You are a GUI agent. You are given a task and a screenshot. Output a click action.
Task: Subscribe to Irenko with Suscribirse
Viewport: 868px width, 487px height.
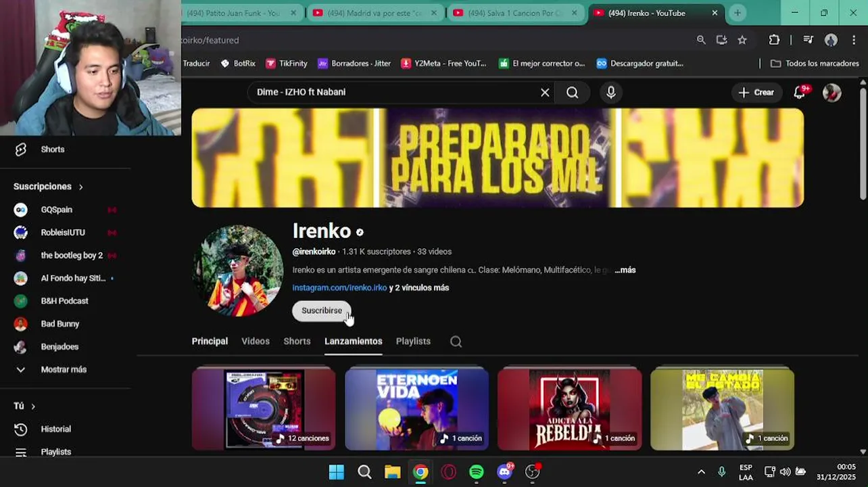(322, 310)
